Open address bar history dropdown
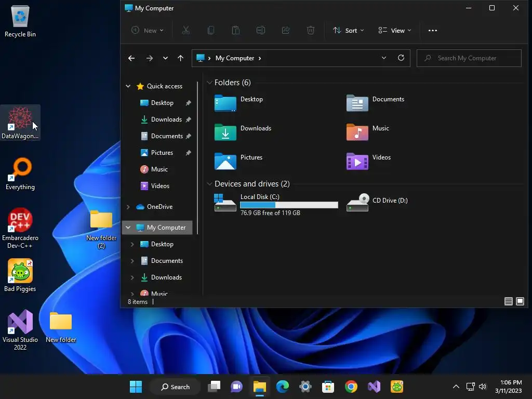 tap(384, 58)
